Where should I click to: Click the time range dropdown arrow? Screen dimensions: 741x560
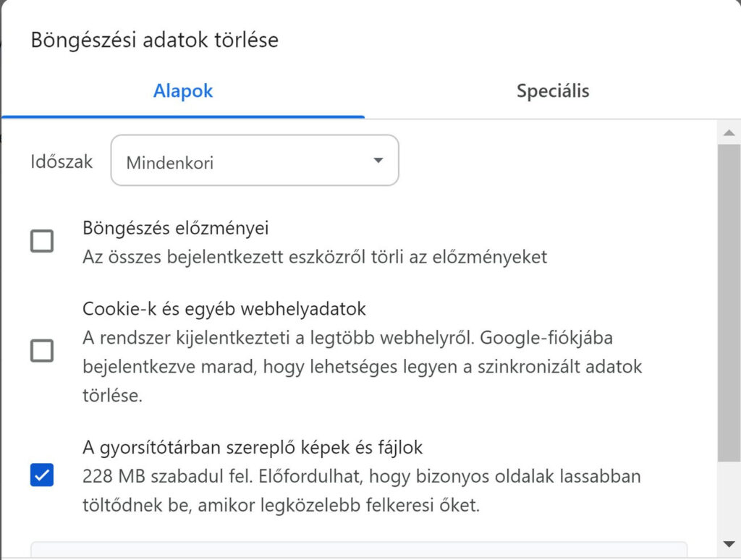[378, 161]
